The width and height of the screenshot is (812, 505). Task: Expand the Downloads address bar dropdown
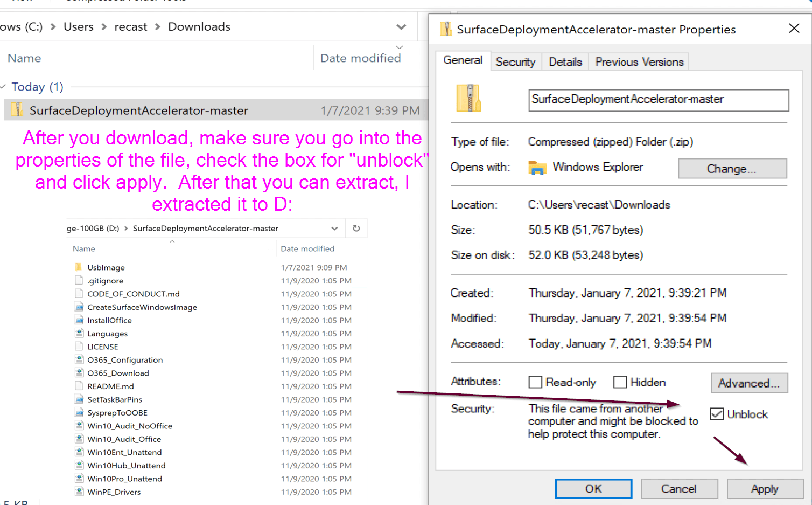pos(401,27)
